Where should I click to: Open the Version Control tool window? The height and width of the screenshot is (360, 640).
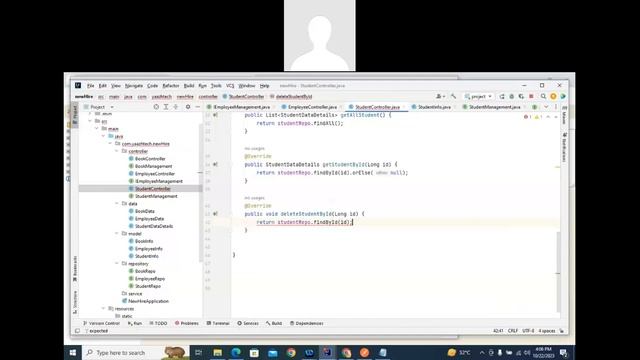(101, 323)
